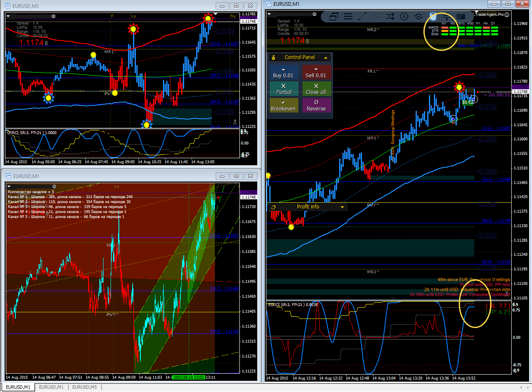532x392 pixels.
Task: Click the Close all button
Action: pyautogui.click(x=316, y=88)
